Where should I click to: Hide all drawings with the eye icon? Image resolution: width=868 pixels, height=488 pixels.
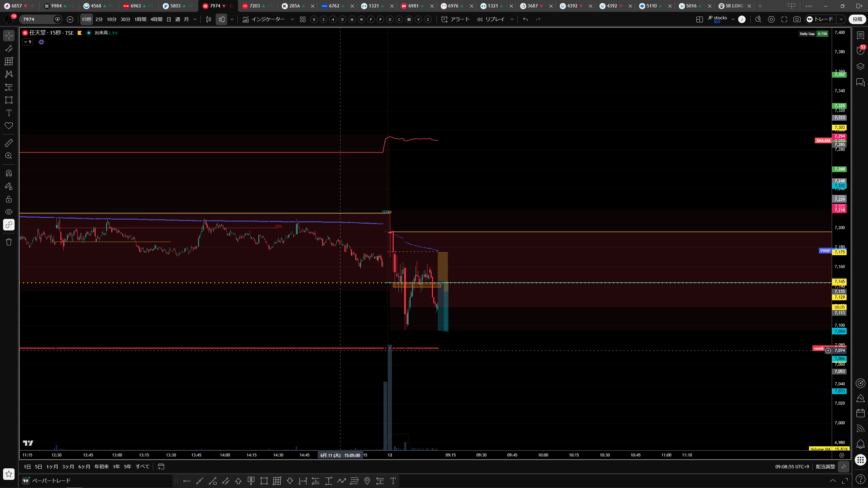tap(9, 212)
